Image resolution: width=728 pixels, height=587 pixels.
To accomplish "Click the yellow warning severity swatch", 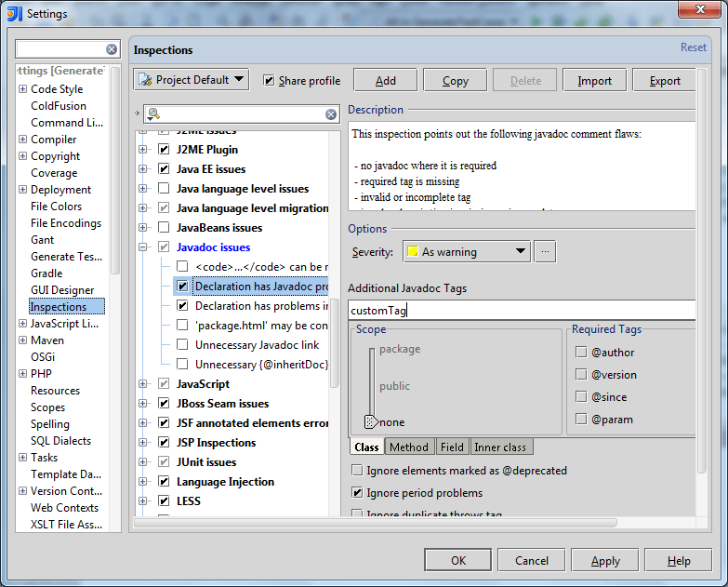I will [x=412, y=251].
